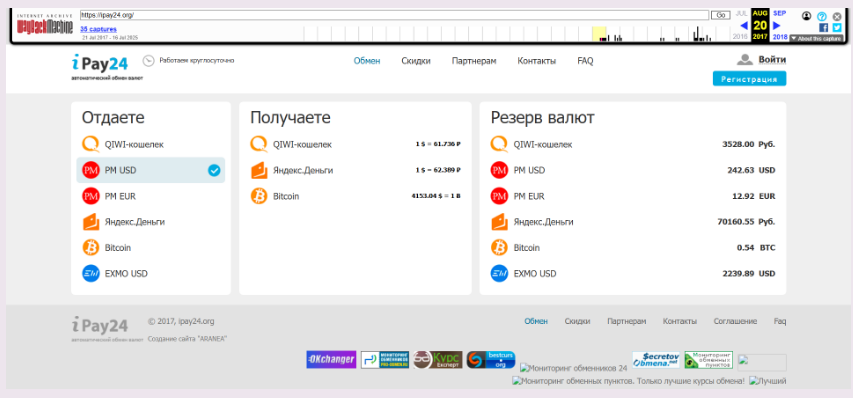The width and height of the screenshot is (853, 398).
Task: Click Обмен in footer menu
Action: click(x=536, y=321)
